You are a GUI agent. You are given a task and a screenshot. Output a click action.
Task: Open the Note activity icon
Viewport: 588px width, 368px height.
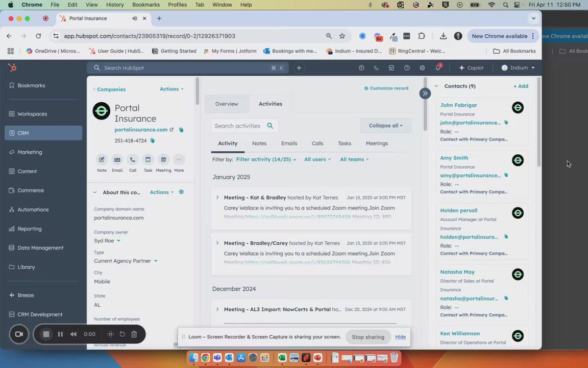point(102,159)
